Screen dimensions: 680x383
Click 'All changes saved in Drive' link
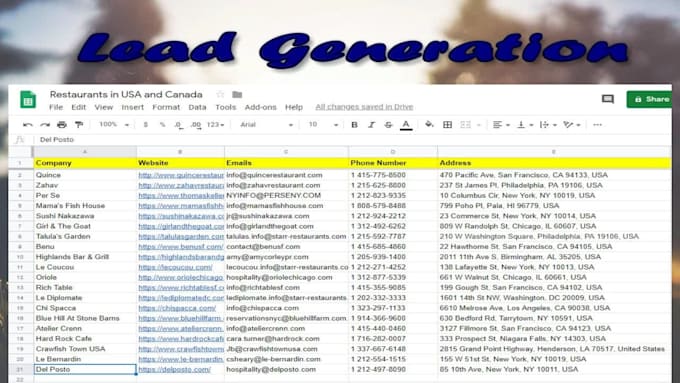[364, 107]
